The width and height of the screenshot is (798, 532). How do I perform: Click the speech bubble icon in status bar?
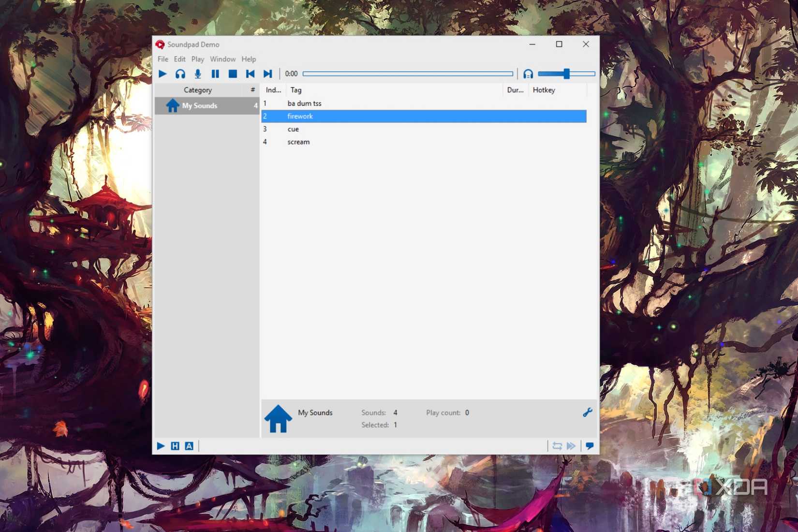pyautogui.click(x=590, y=446)
